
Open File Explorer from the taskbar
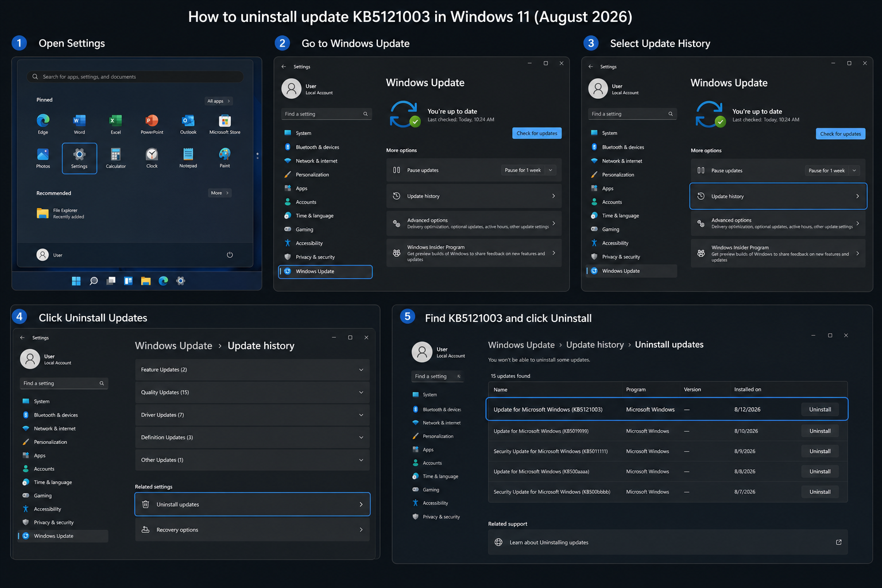(x=146, y=281)
